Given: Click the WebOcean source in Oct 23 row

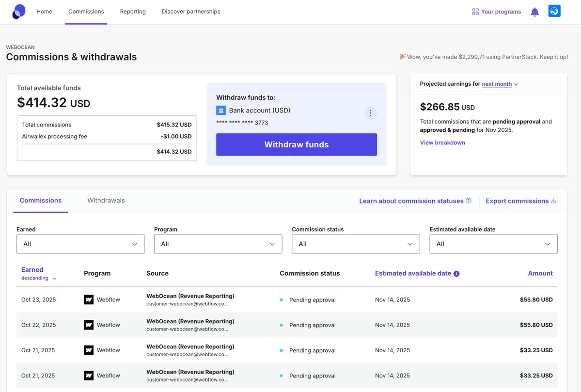Looking at the screenshot, I should [x=190, y=296].
